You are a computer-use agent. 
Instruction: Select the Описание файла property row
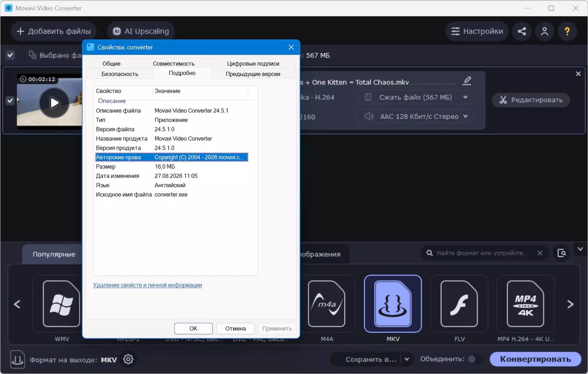[x=172, y=110]
